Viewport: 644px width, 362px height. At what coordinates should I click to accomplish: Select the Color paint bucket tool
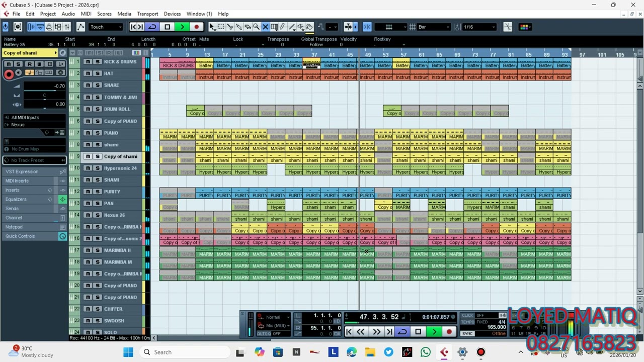point(309,27)
